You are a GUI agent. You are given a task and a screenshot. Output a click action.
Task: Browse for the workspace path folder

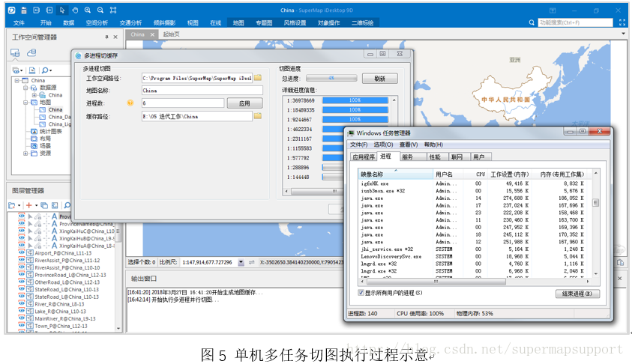(x=258, y=78)
